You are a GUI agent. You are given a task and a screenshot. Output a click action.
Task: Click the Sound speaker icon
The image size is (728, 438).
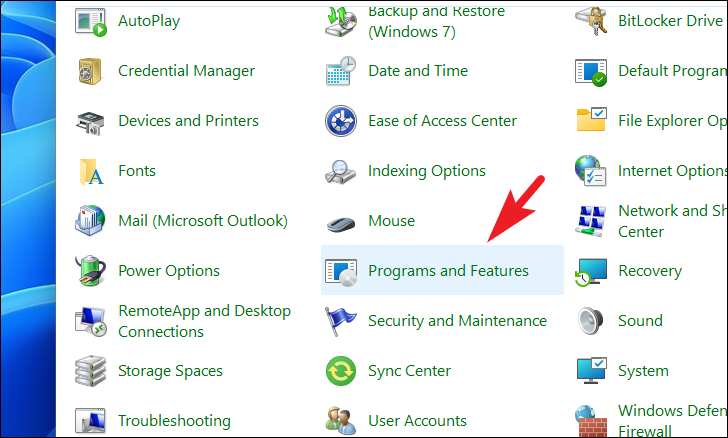pyautogui.click(x=591, y=321)
